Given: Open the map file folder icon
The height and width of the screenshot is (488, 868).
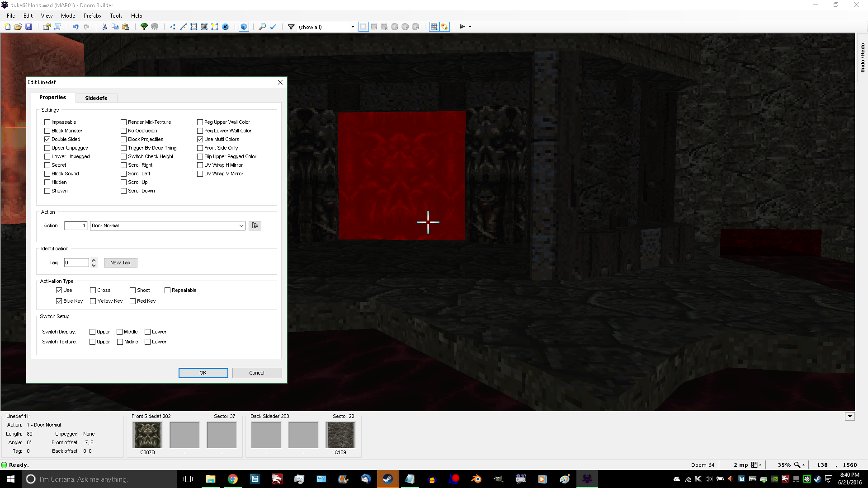Looking at the screenshot, I should (x=18, y=27).
